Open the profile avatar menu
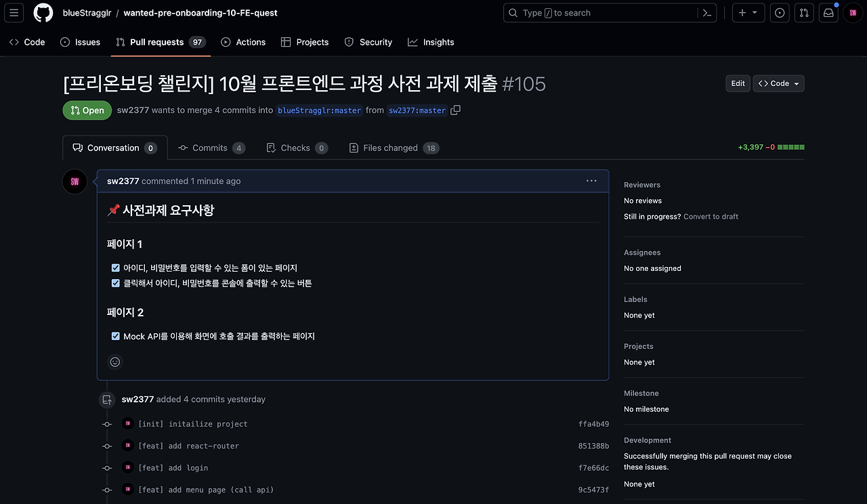The image size is (867, 504). click(853, 12)
